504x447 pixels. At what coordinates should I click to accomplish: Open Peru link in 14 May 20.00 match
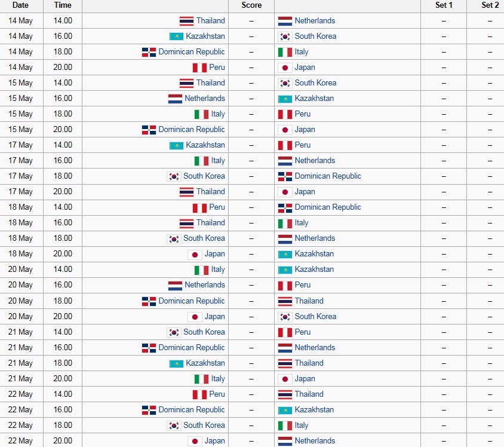click(217, 67)
